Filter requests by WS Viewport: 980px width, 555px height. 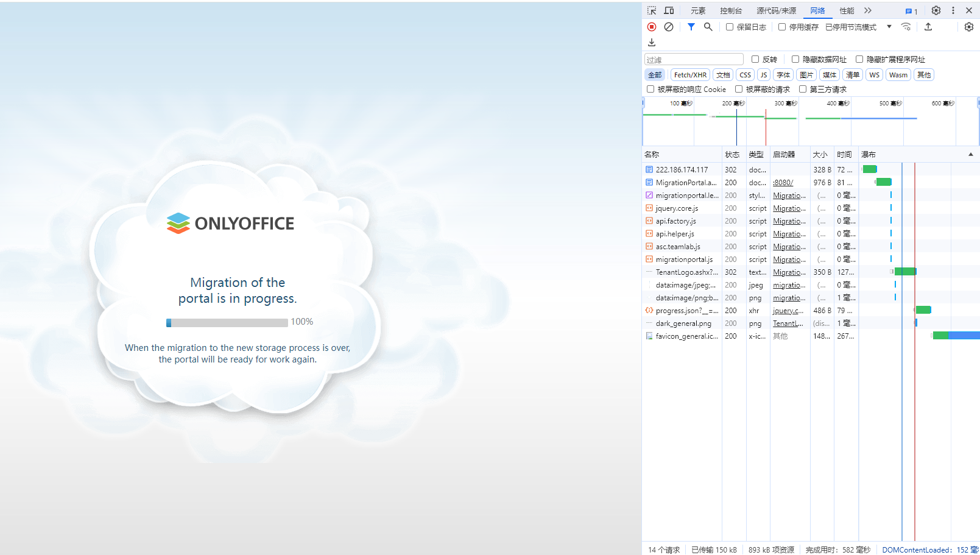point(874,75)
